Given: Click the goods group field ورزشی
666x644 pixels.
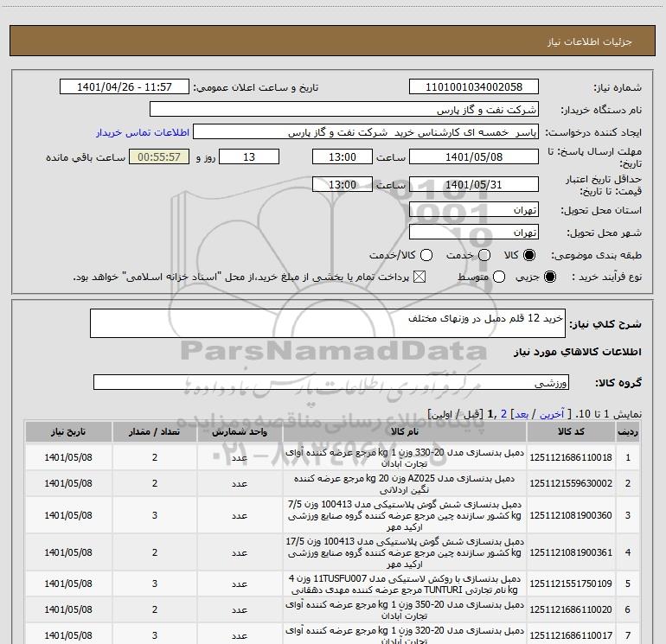Looking at the screenshot, I should point(331,382).
